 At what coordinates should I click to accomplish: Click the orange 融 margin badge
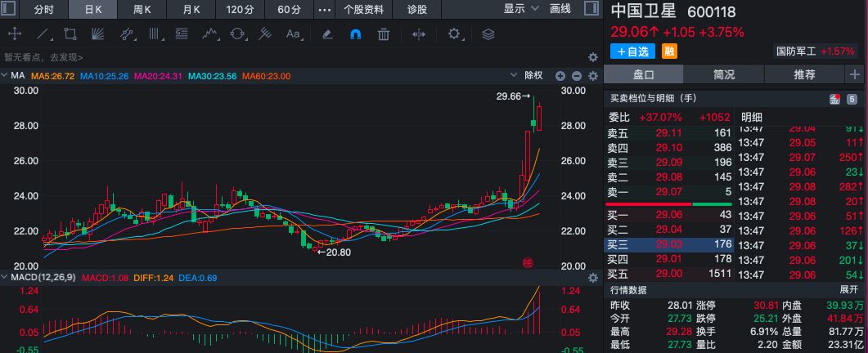pyautogui.click(x=669, y=51)
